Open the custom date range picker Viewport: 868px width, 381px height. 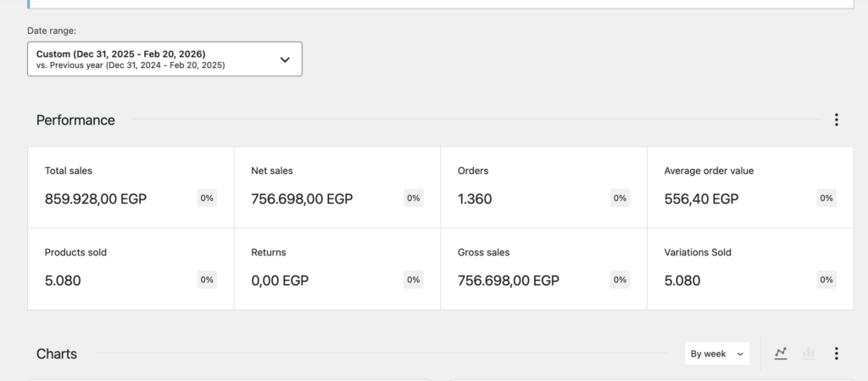164,59
